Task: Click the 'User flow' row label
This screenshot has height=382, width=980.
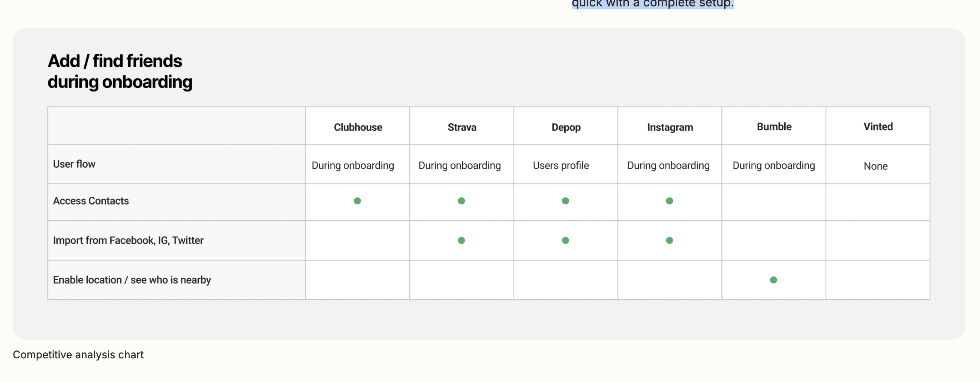Action: (74, 164)
